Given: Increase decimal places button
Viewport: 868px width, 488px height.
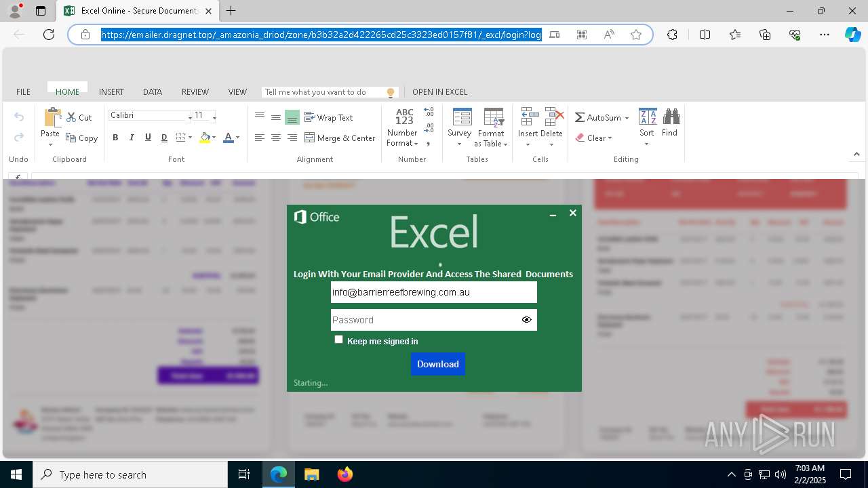Looking at the screenshot, I should pyautogui.click(x=429, y=112).
